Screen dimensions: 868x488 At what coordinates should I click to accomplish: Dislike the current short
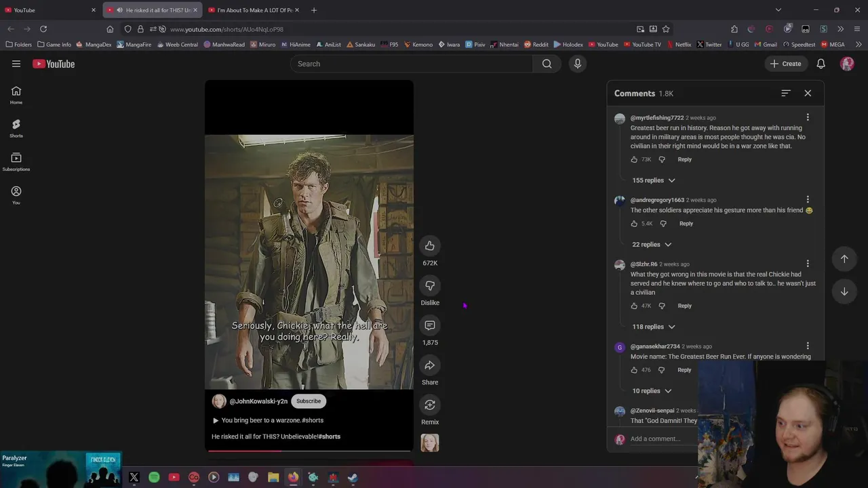pos(430,285)
